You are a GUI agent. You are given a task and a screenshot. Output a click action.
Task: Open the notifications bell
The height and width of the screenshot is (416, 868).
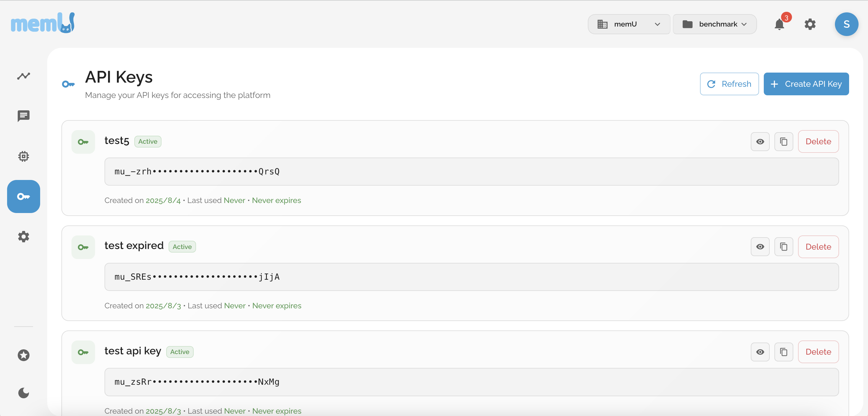(779, 24)
